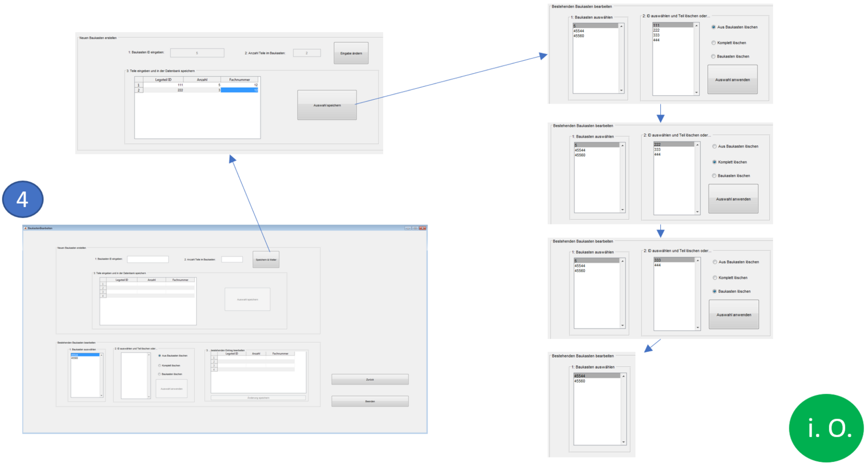Viewport: 868px width, 464px height.
Task: Close the BaukastenBearbeiten window
Action: pos(422,228)
